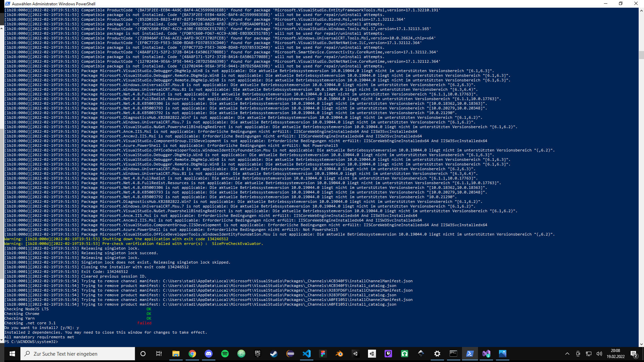Click the scrollbar up arrow
This screenshot has height=362, width=644.
point(641,11)
